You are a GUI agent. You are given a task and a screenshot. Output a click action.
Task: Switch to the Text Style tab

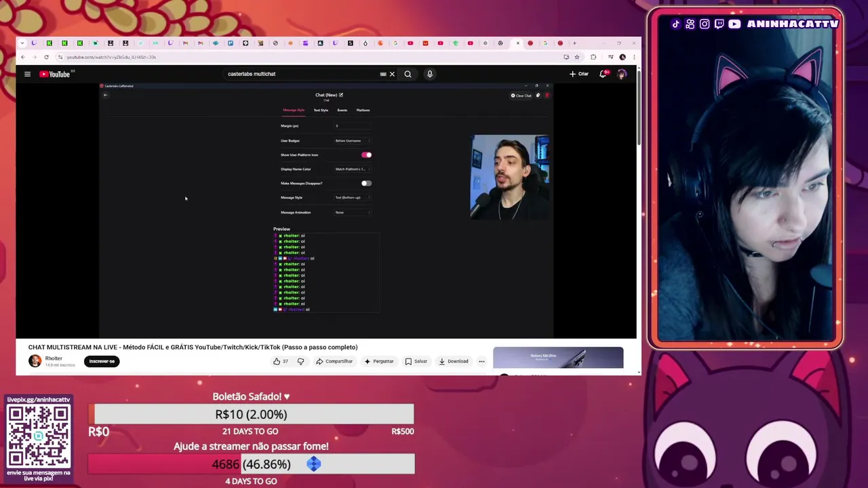coord(321,110)
